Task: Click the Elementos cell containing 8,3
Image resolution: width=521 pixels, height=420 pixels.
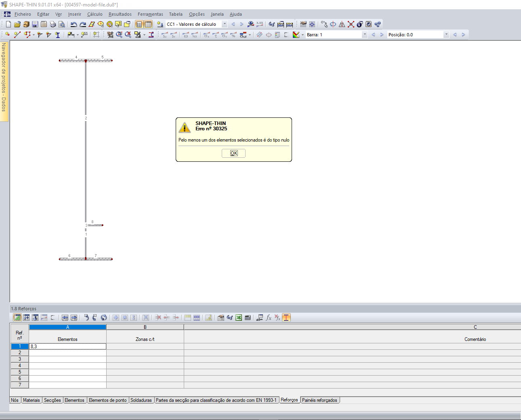Action: pyautogui.click(x=67, y=346)
